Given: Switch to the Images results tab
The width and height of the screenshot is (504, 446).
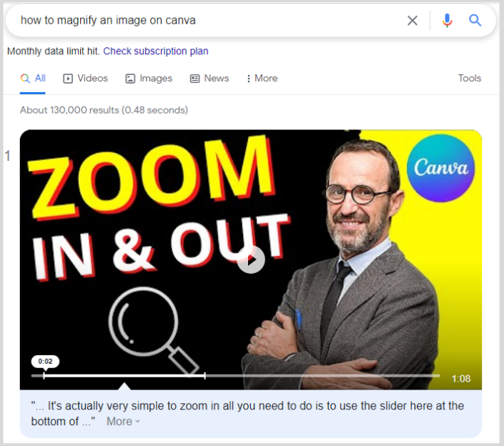Looking at the screenshot, I should pos(149,79).
